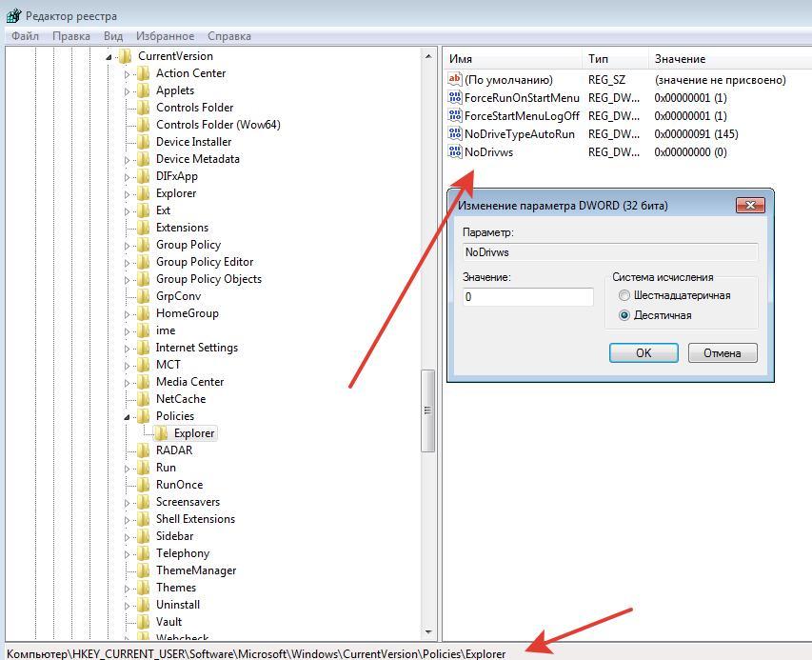812x660 pixels.
Task: Click the Device Installer folder icon
Action: point(144,141)
